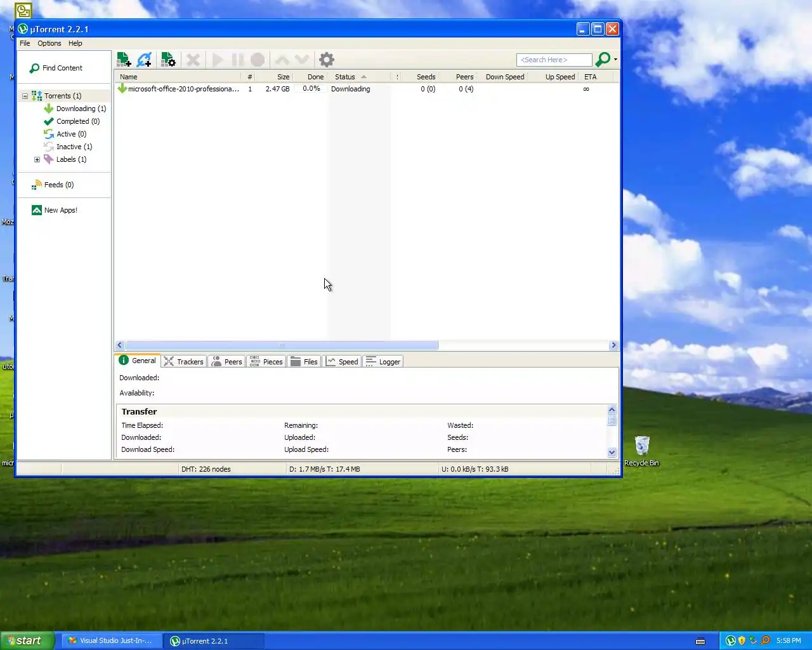Switch to the Files tab

[x=304, y=362]
